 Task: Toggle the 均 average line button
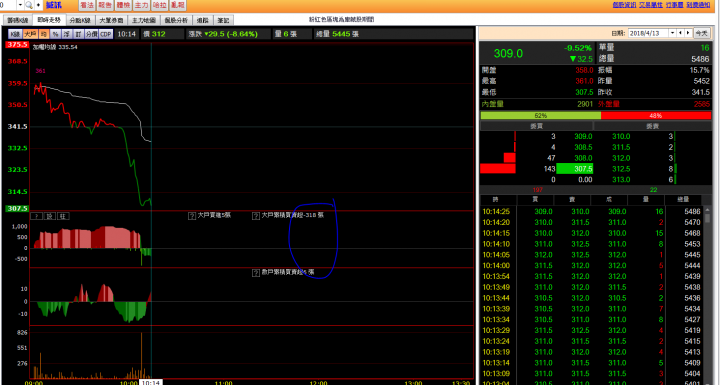point(44,34)
